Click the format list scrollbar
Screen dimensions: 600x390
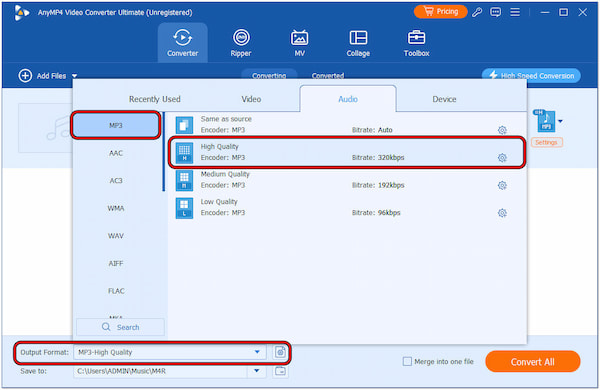(x=164, y=152)
